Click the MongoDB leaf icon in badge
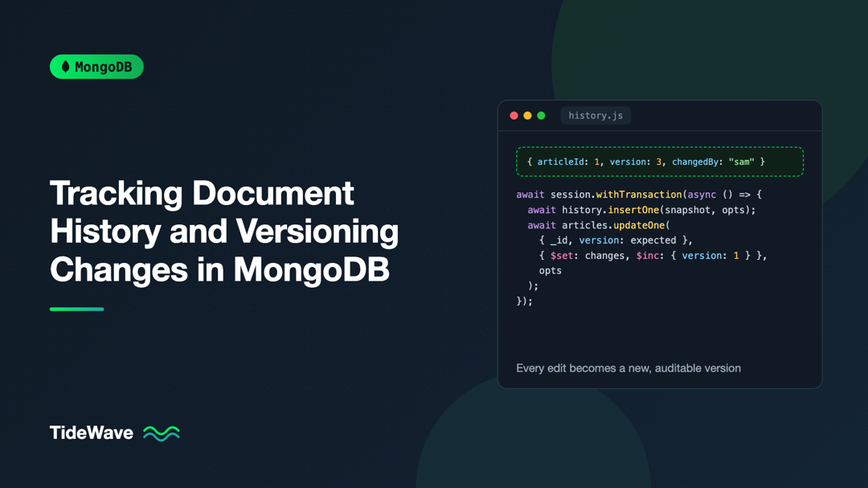868x488 pixels. click(x=65, y=67)
